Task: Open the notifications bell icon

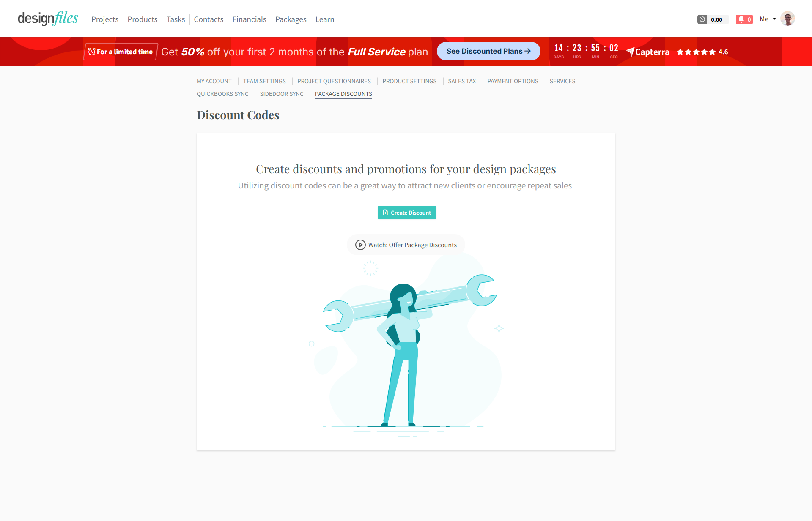Action: pos(741,19)
